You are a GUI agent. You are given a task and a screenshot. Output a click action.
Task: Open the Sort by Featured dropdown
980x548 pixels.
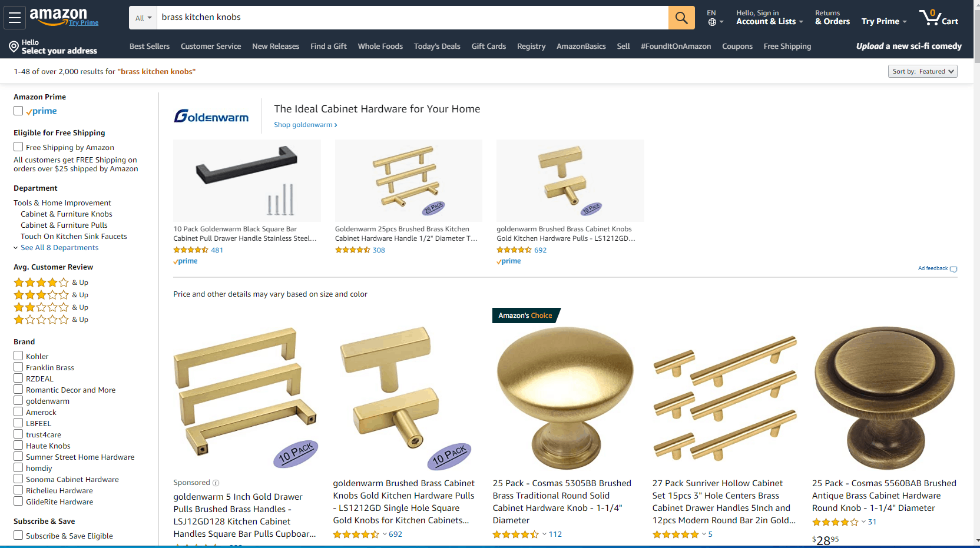pyautogui.click(x=922, y=71)
